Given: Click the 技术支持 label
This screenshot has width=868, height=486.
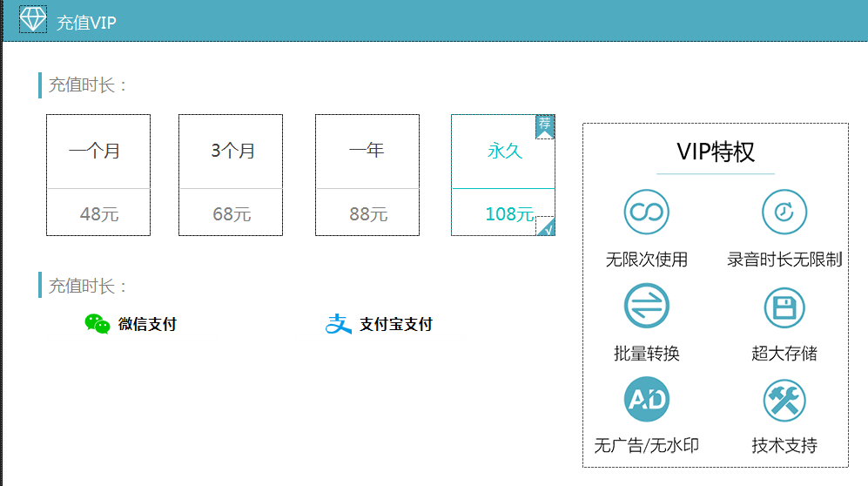Looking at the screenshot, I should [784, 445].
